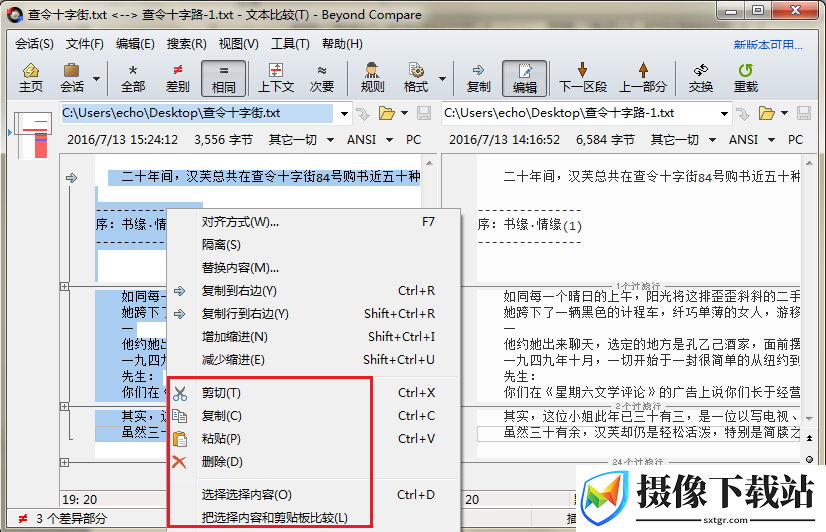Open the 视图(V) menu
The height and width of the screenshot is (532, 826).
239,44
